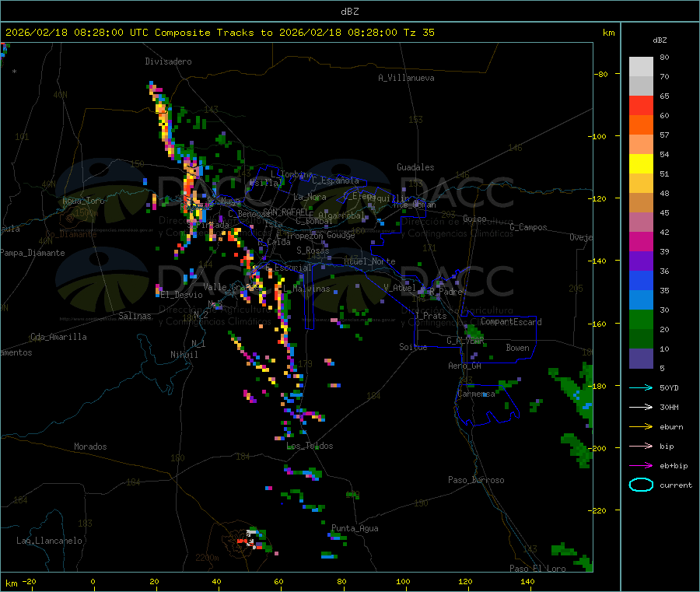Viewport: 700px width, 592px height.
Task: Click the L_Malvinas place label
Action: click(x=306, y=289)
